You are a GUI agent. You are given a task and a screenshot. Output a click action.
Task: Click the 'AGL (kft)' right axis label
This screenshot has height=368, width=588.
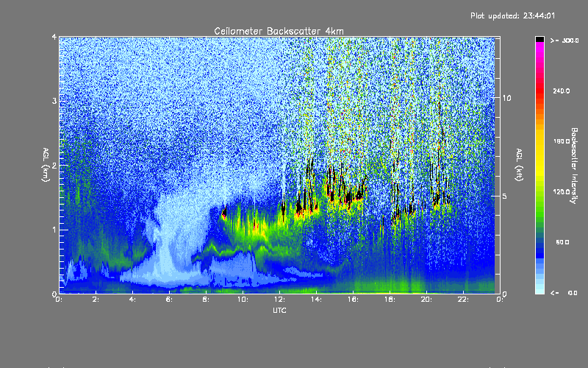pos(519,165)
